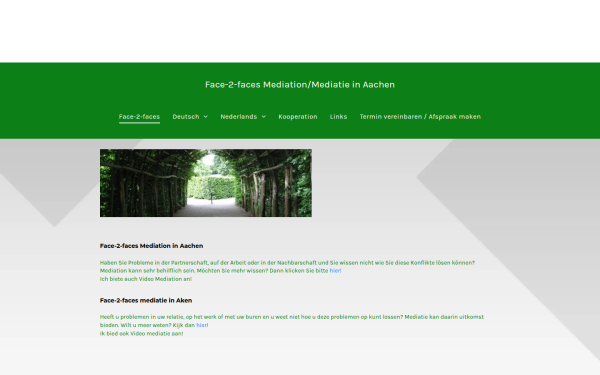Click the heading 'Face-2-faces Mediation in Aachen'
The width and height of the screenshot is (600, 375).
tap(152, 246)
